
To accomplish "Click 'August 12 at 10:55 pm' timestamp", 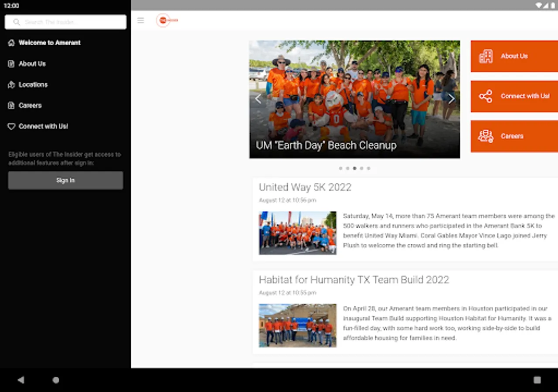I will [x=288, y=293].
